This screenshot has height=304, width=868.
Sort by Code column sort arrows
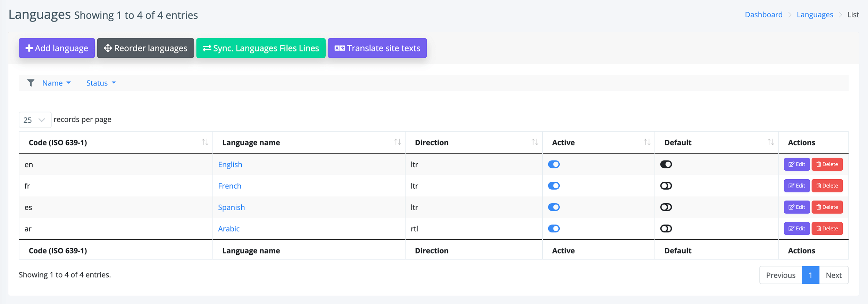point(205,142)
